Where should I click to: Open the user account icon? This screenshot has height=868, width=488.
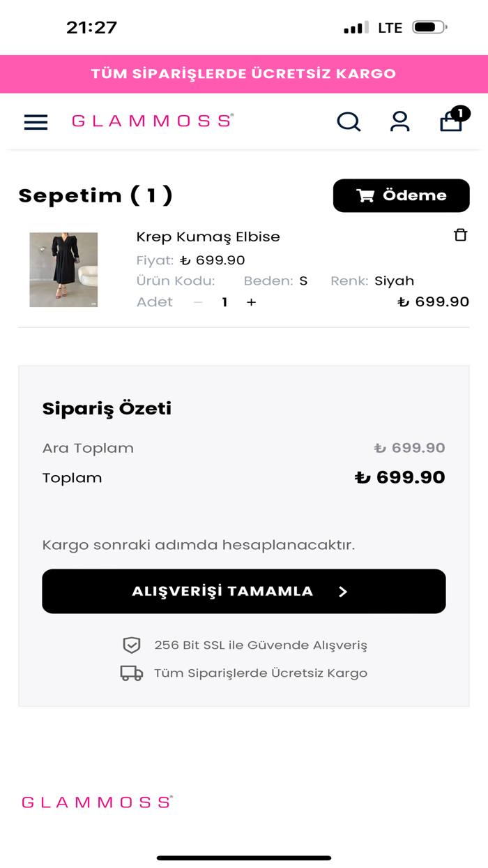click(399, 122)
